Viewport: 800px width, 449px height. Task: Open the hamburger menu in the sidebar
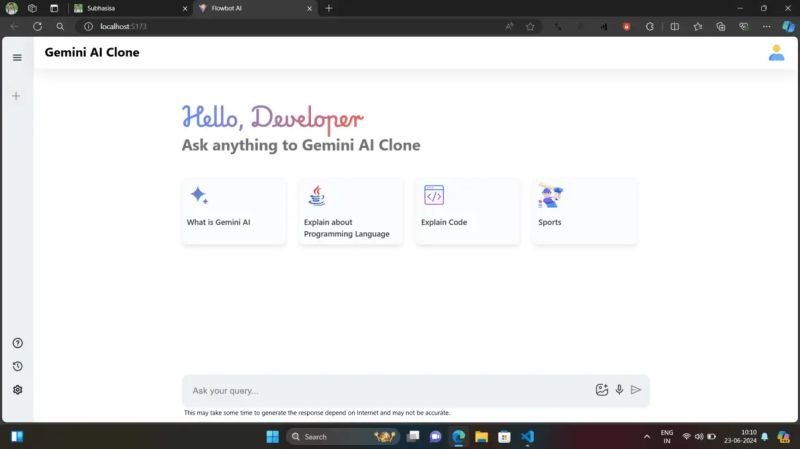[17, 58]
